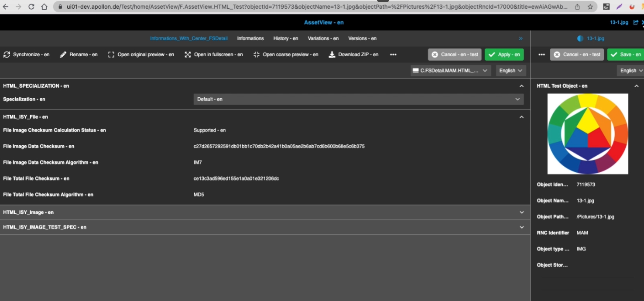Open original preview via its icon
Screen dimensions: 644x301
111,55
